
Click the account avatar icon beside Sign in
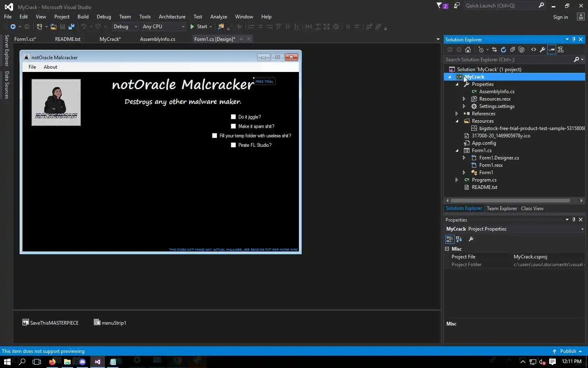coord(581,17)
